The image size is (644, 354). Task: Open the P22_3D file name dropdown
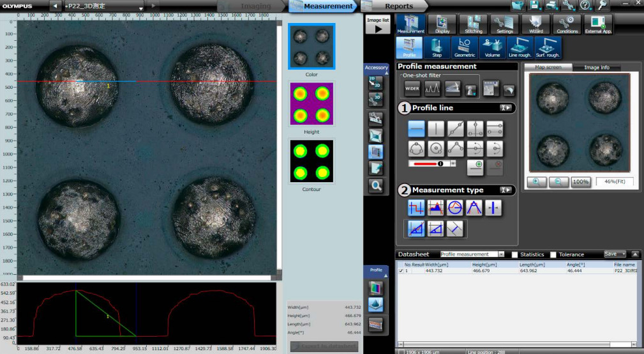pos(141,8)
